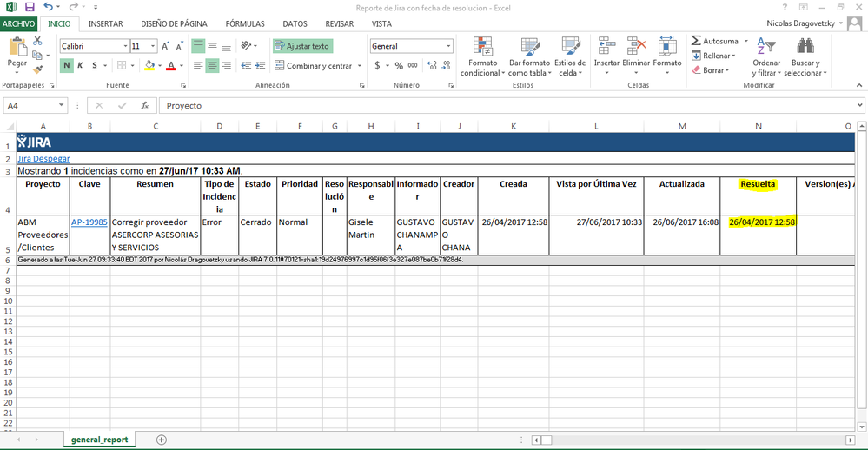Decrease the text indent

(x=246, y=65)
